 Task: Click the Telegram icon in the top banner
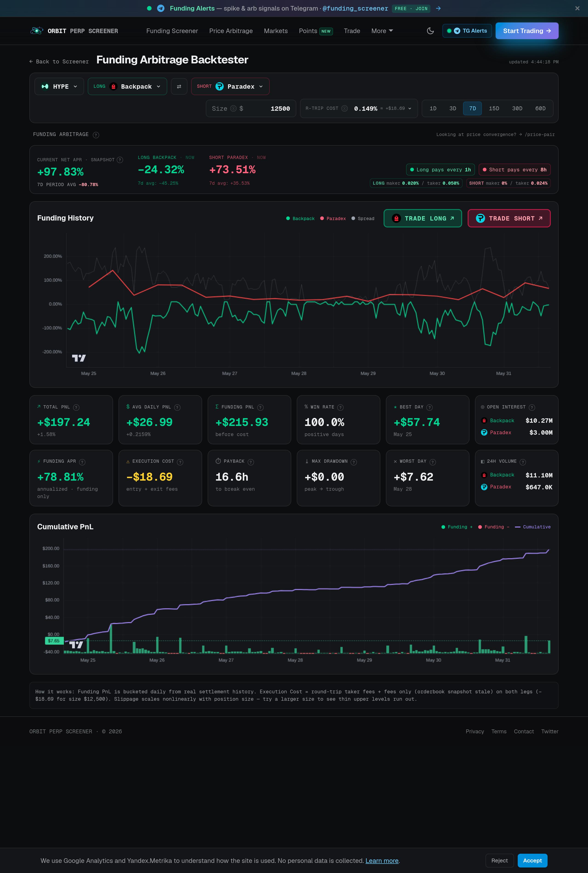[161, 8]
